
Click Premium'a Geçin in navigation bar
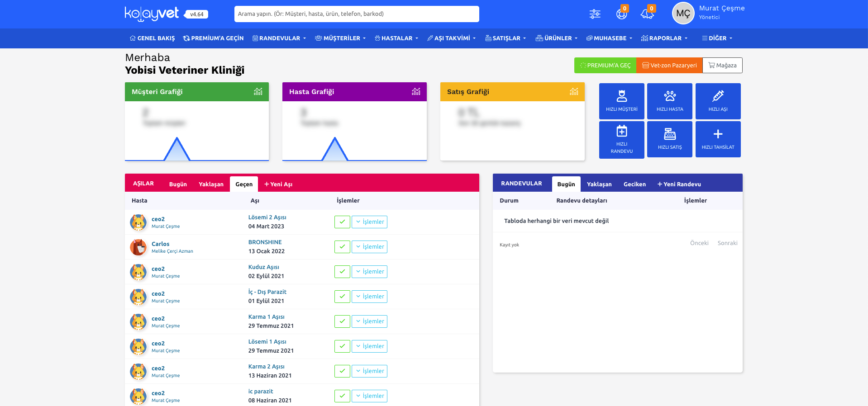pyautogui.click(x=213, y=38)
